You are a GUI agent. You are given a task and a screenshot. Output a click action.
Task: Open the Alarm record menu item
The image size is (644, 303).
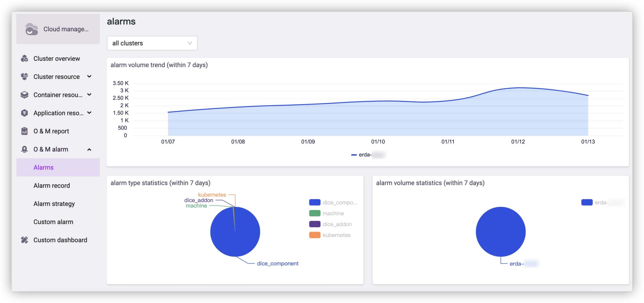[x=52, y=185]
